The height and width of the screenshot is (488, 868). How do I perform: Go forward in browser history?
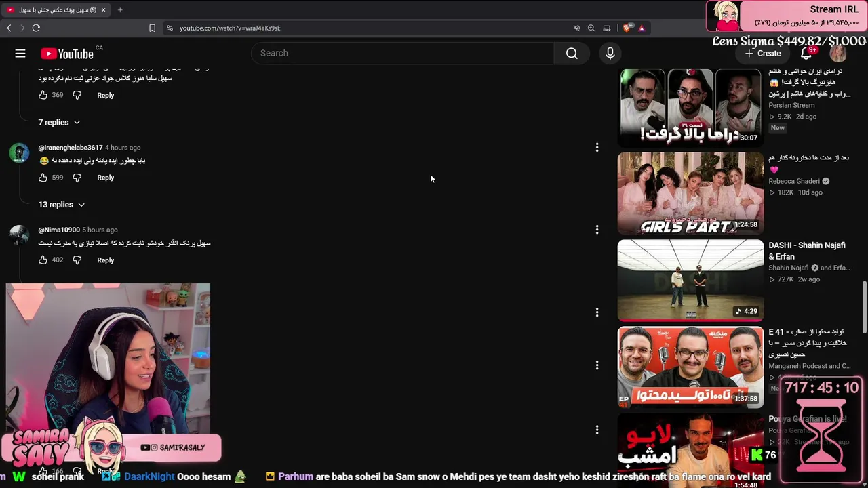click(x=22, y=28)
